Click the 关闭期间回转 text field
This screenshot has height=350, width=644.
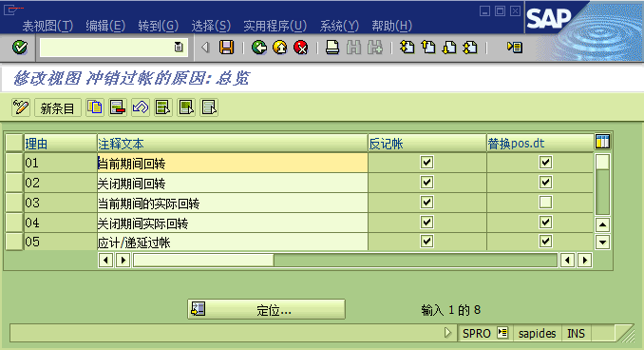232,183
